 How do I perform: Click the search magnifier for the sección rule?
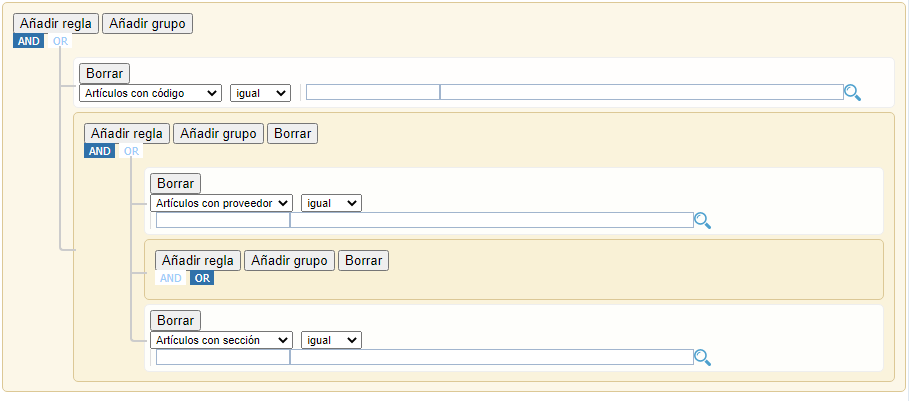click(x=702, y=357)
